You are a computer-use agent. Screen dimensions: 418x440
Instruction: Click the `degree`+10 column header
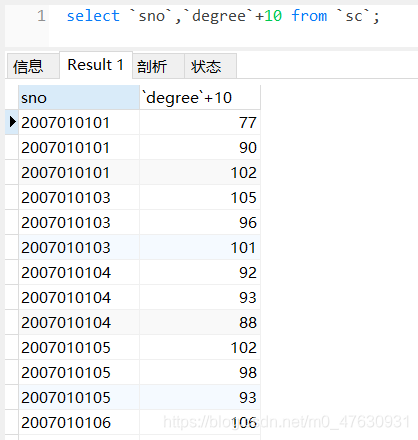coord(200,98)
